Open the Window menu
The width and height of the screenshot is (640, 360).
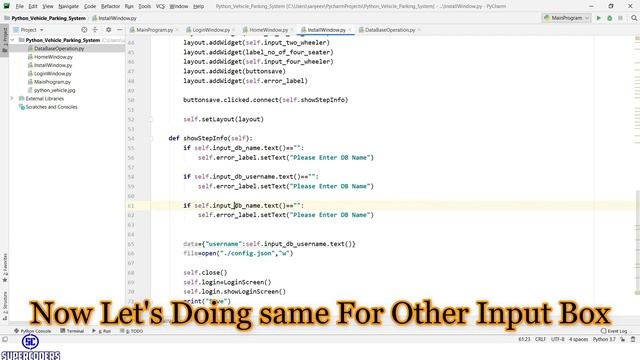[x=178, y=6]
